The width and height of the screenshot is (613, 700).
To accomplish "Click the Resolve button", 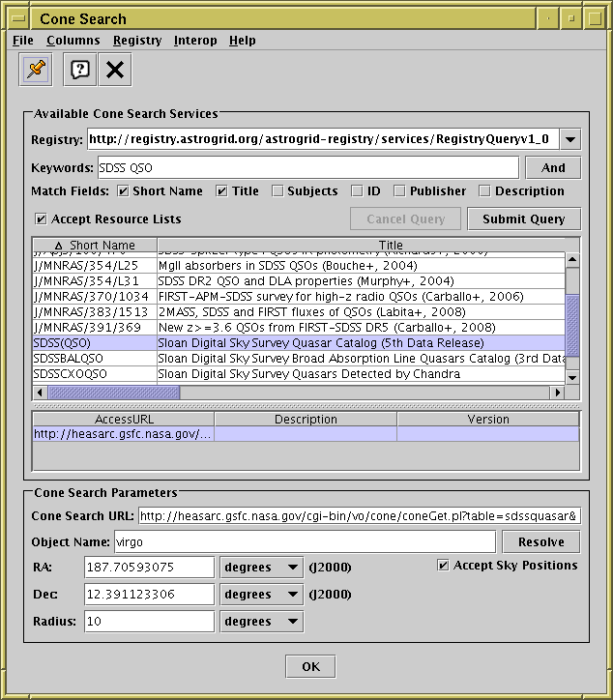I will [541, 542].
